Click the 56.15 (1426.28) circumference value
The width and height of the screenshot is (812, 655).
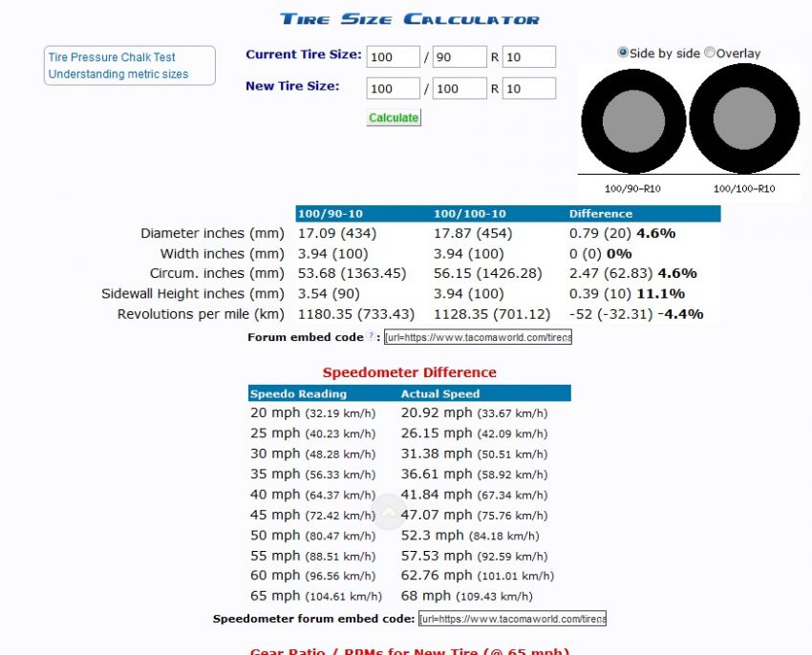(x=488, y=273)
